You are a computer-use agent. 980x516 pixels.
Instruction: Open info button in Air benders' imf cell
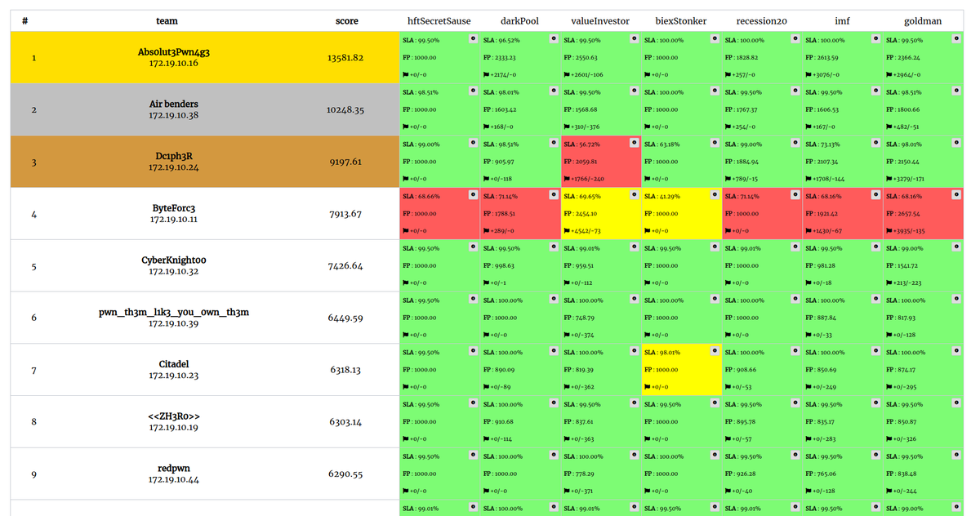(x=876, y=91)
